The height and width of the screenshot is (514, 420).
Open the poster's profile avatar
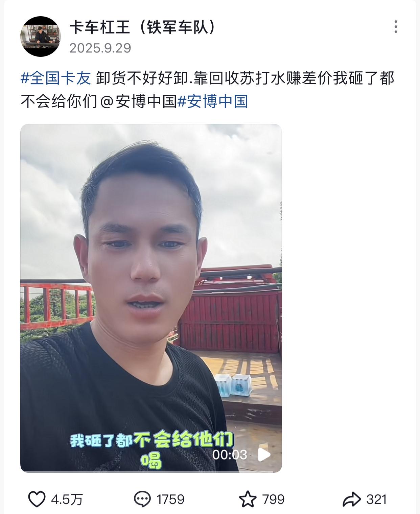coord(41,36)
